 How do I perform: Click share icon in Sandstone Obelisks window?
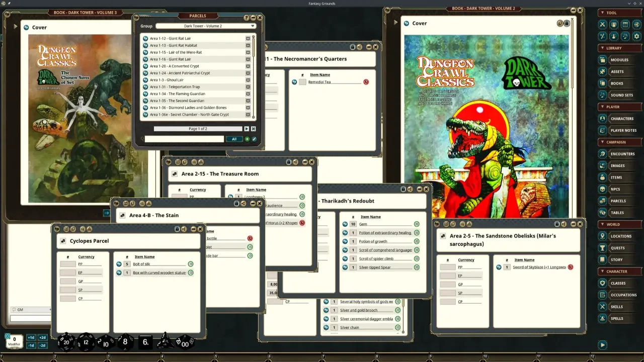click(x=564, y=224)
